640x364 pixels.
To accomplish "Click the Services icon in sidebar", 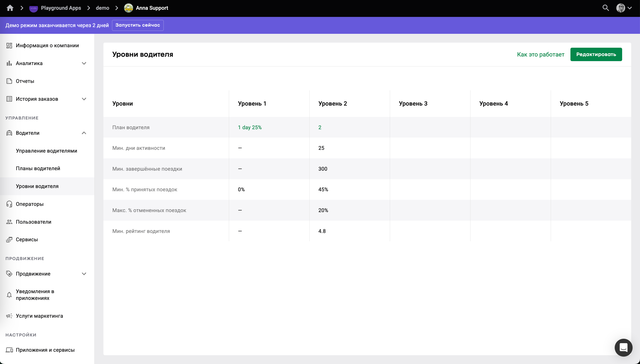I will (x=9, y=239).
